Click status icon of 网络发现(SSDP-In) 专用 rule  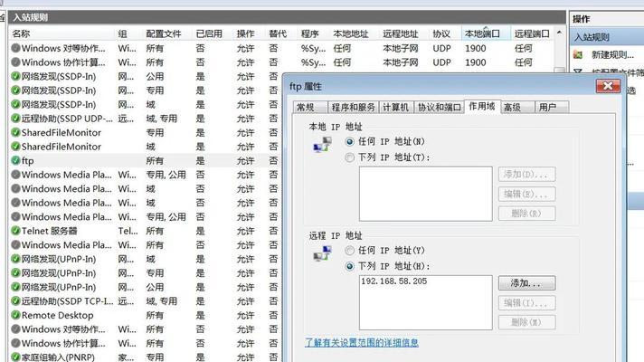tap(15, 90)
